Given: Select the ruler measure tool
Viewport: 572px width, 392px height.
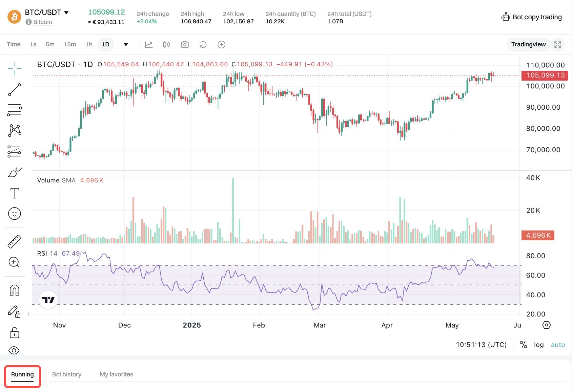Looking at the screenshot, I should pyautogui.click(x=15, y=241).
